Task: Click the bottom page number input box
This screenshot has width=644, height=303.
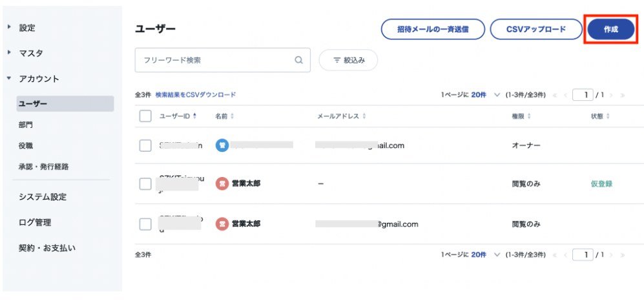Action: [x=583, y=255]
